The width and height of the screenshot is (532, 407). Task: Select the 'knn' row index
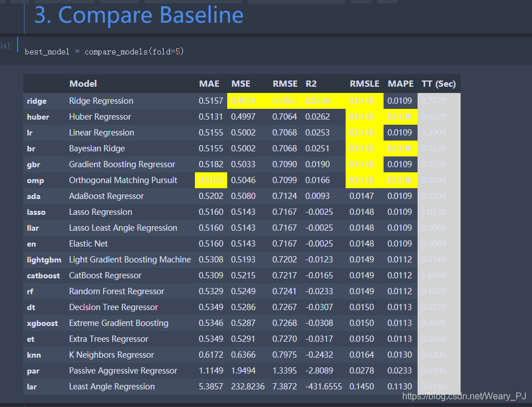click(34, 355)
